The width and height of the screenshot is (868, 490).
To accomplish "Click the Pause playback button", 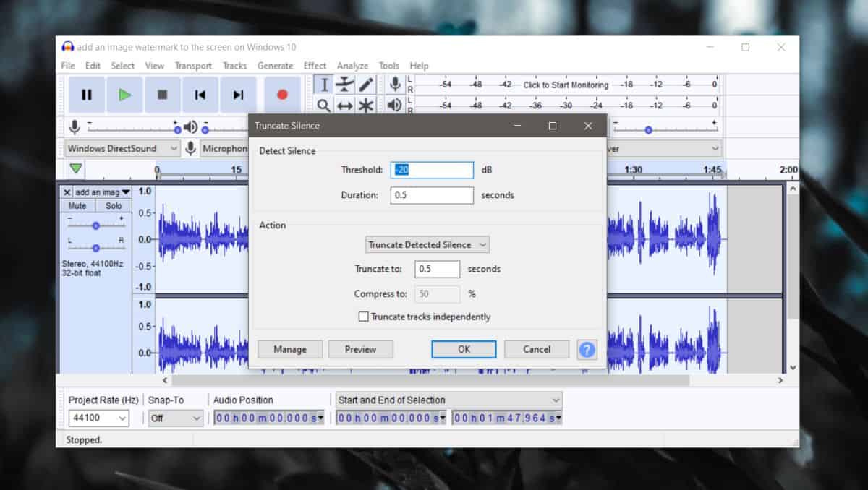I will (x=87, y=95).
